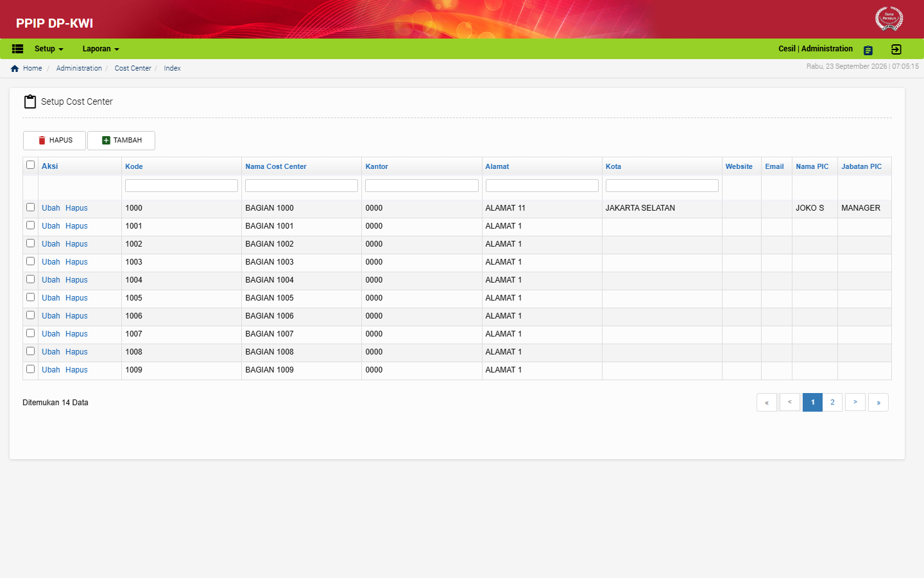The image size is (924, 578).
Task: Open the list grid menu icon
Action: point(18,49)
